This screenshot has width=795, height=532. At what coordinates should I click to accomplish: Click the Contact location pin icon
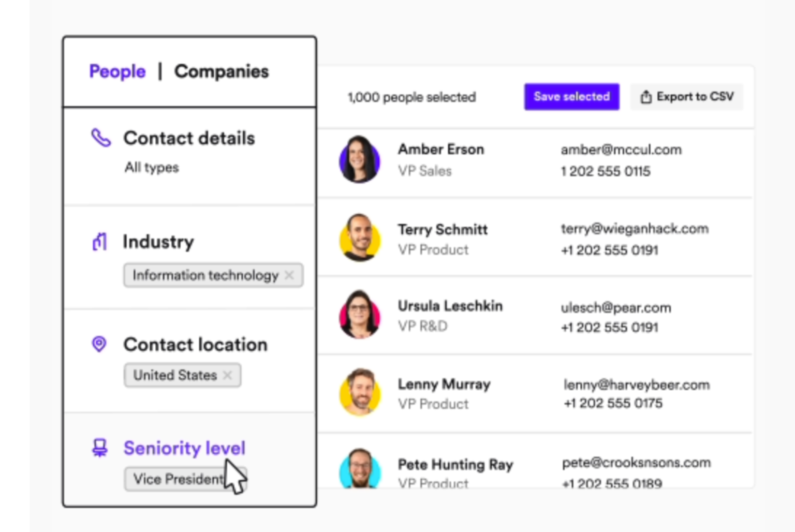tap(99, 344)
